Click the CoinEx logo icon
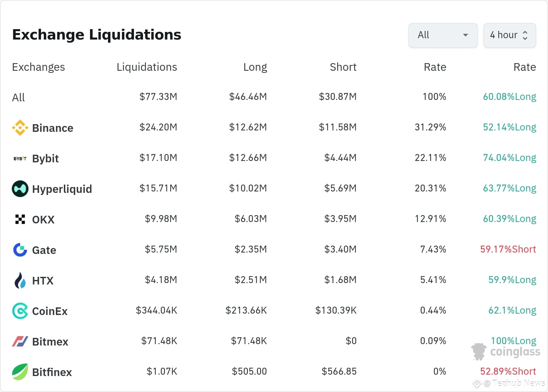Image resolution: width=548 pixels, height=392 pixels. (20, 311)
